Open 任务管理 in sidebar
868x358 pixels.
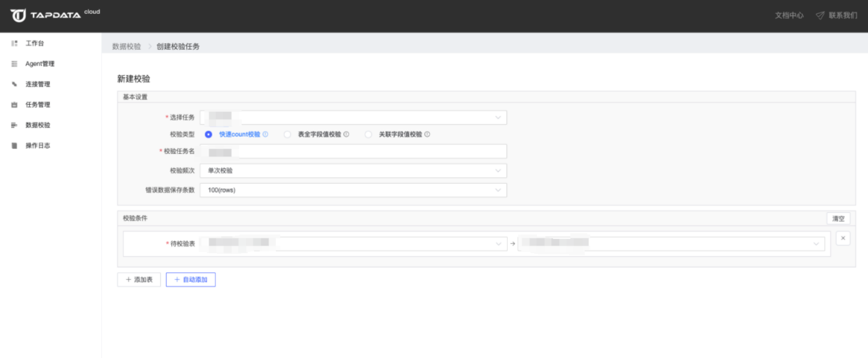coord(38,105)
